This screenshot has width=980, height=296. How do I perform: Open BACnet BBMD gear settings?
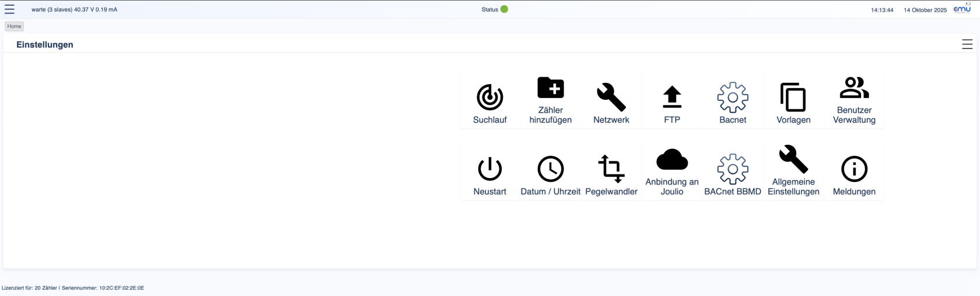pyautogui.click(x=733, y=169)
